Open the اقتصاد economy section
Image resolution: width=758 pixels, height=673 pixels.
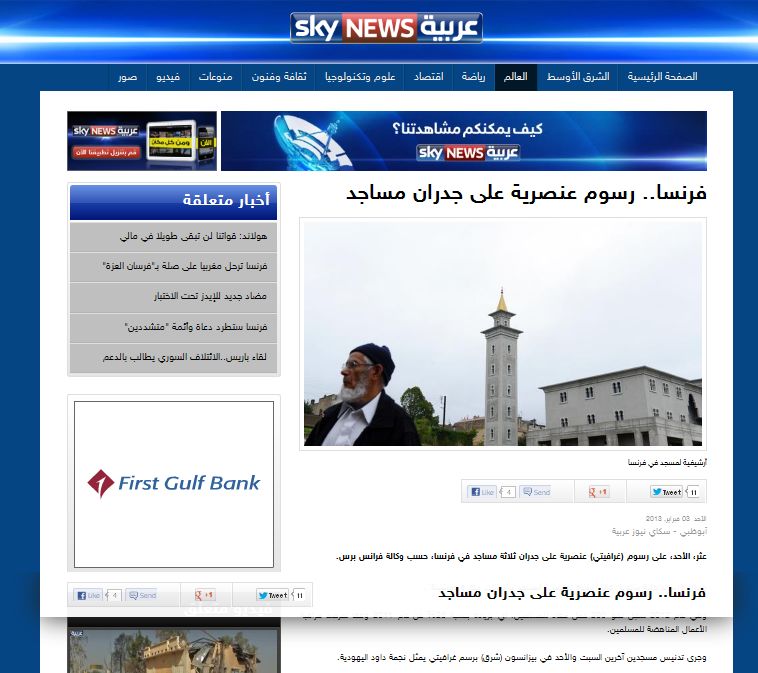click(428, 77)
